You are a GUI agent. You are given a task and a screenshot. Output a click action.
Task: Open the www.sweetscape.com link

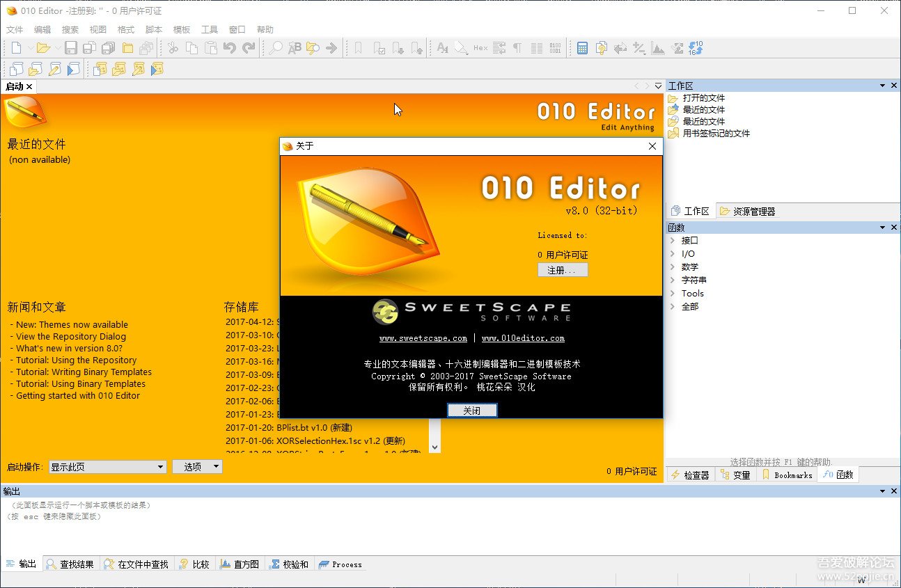[423, 338]
